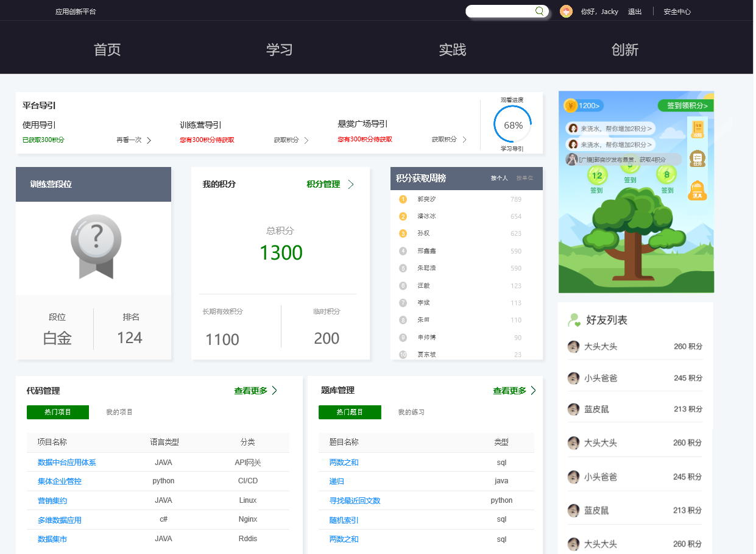The width and height of the screenshot is (756, 554).
Task: Click the python cell for 集体企业管控
Action: (x=163, y=481)
